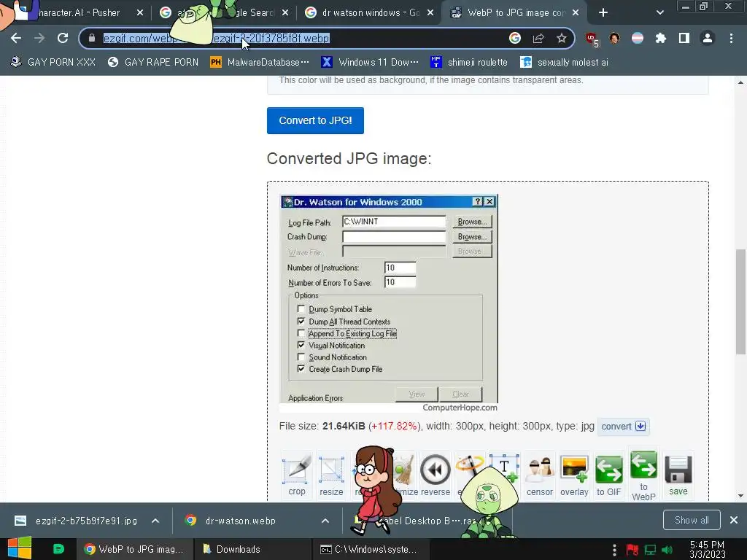This screenshot has width=747, height=560.
Task: Open downloaded ezgif-2-b75b9f7e91.jpg file
Action: pos(77,521)
